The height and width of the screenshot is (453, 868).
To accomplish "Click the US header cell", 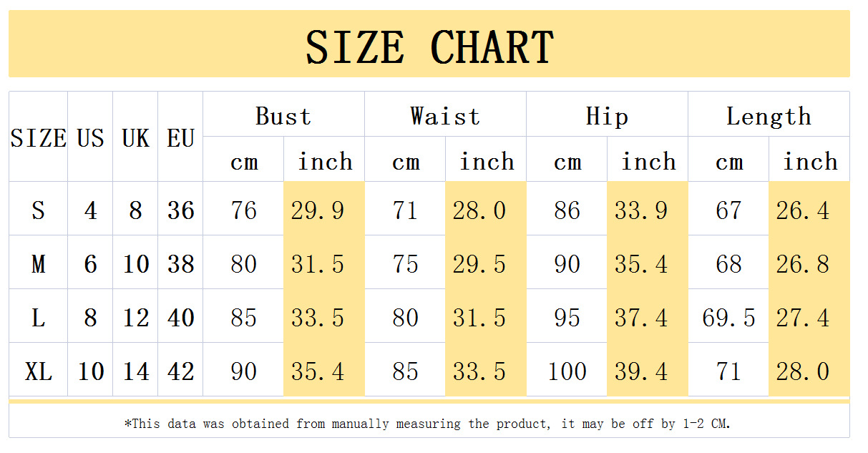I will tap(90, 137).
